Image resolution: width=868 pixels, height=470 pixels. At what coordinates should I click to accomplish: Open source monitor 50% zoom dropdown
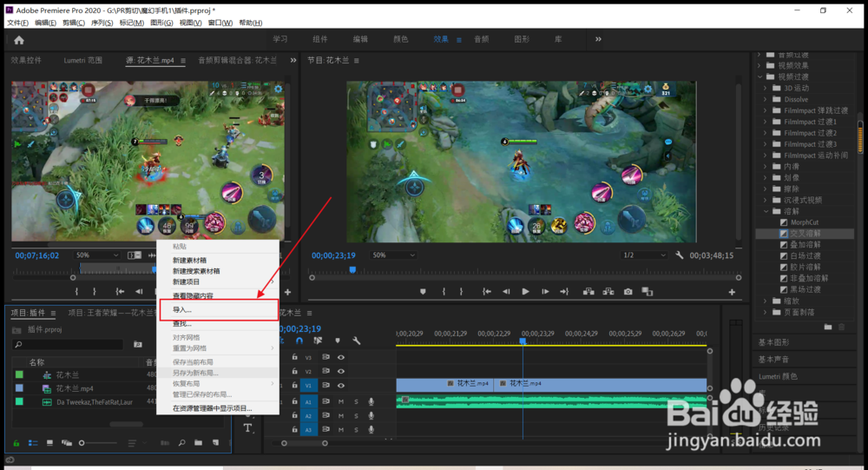click(x=97, y=255)
